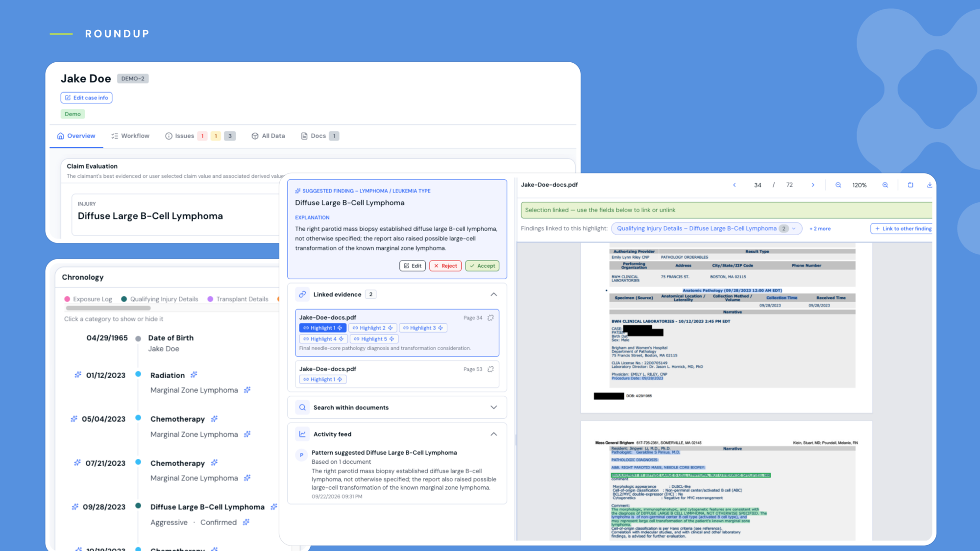Open the Docs tab
Image resolution: width=980 pixels, height=551 pixels.
319,136
